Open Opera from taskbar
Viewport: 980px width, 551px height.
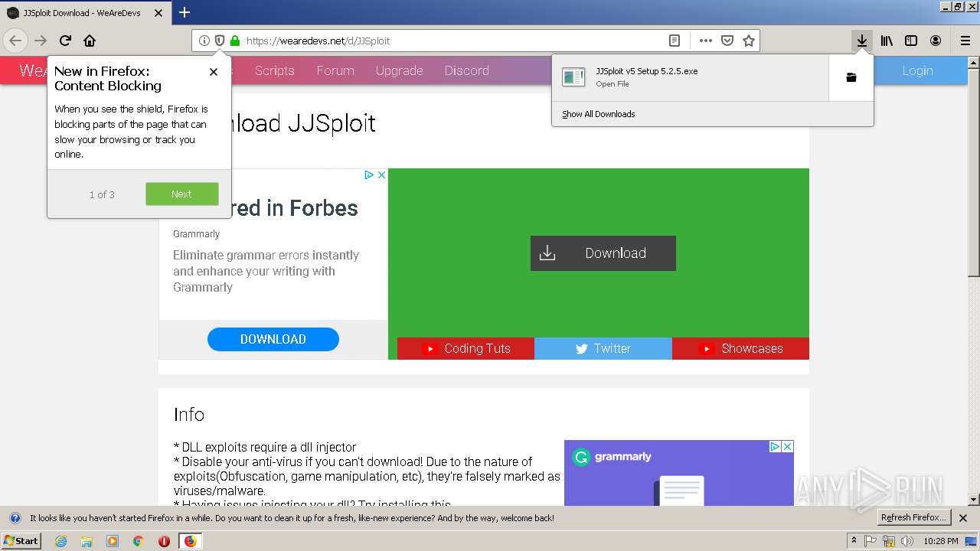tap(164, 541)
